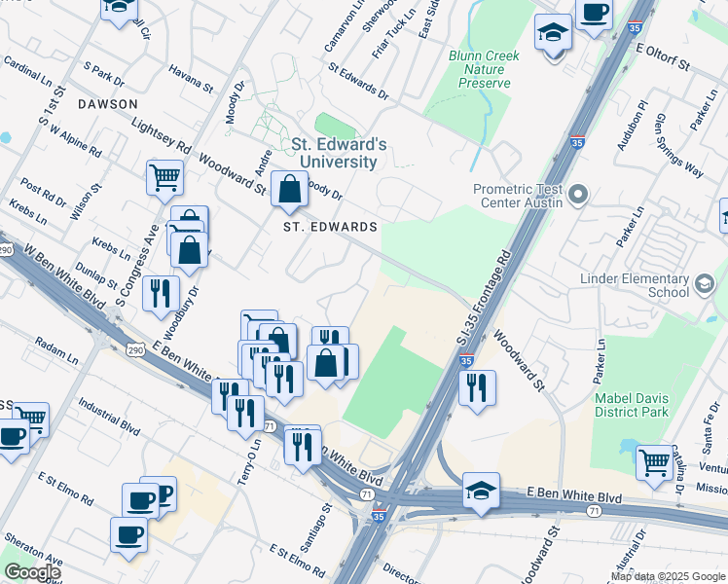Image resolution: width=728 pixels, height=584 pixels.
Task: Select graduation cap marker near E Oltorf St
Action: [x=553, y=36]
